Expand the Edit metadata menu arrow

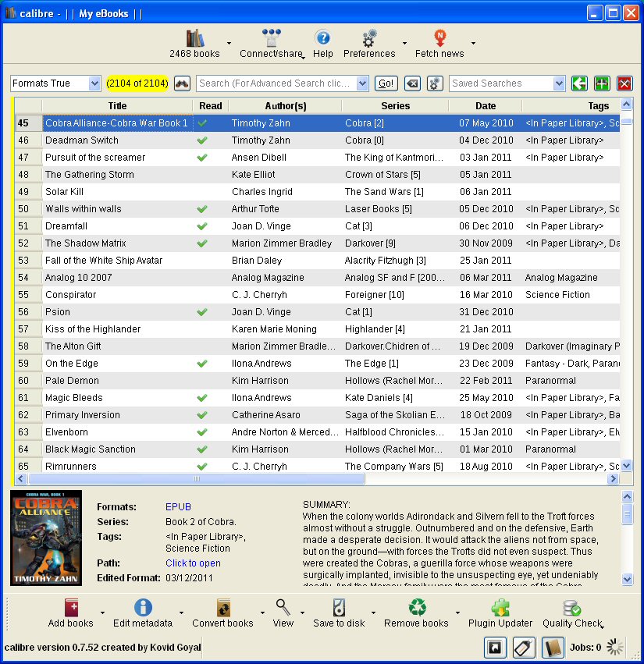(181, 613)
